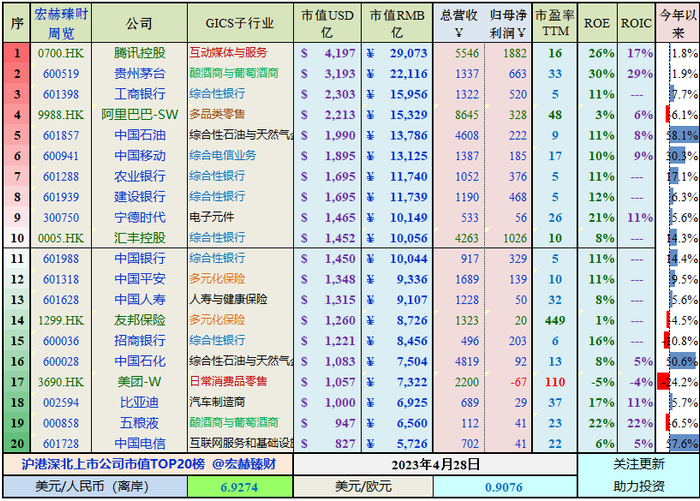Viewport: 700px width, 501px height.
Task: Click the 五粮液 company cell
Action: click(139, 423)
